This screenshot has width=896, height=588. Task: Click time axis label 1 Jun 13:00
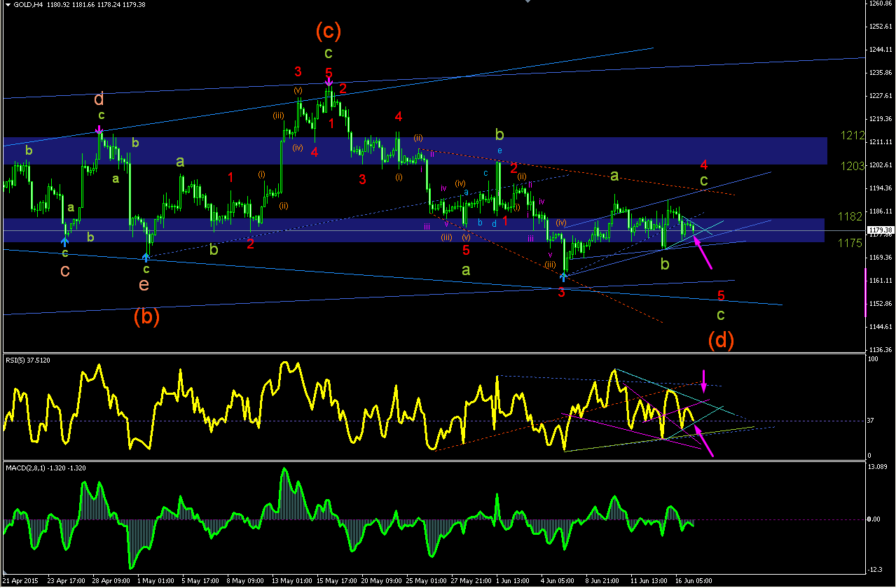514,581
